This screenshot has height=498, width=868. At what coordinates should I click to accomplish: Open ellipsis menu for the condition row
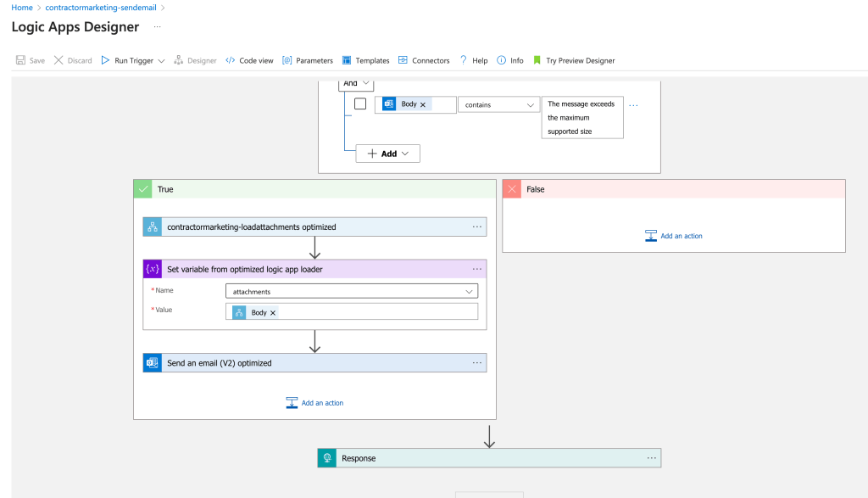[634, 104]
